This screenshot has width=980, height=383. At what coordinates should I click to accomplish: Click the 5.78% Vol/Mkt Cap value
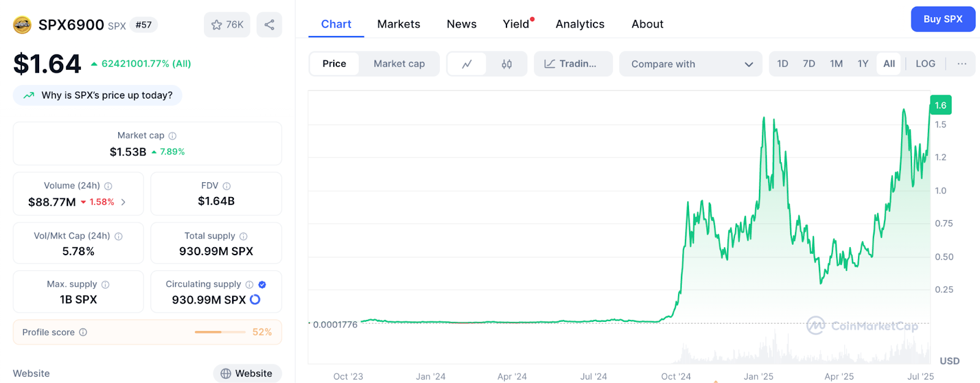tap(78, 251)
